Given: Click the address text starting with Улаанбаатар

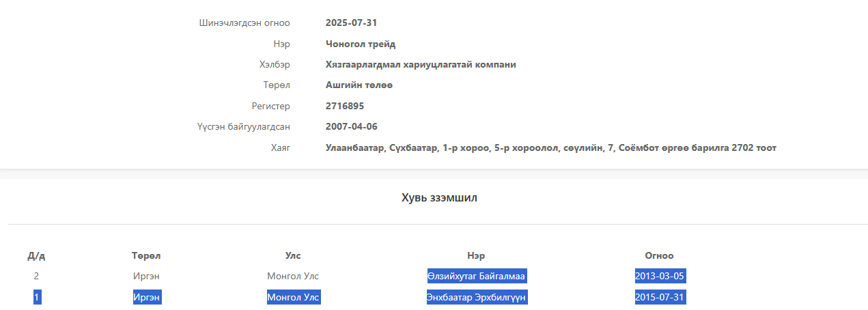Looking at the screenshot, I should [550, 147].
